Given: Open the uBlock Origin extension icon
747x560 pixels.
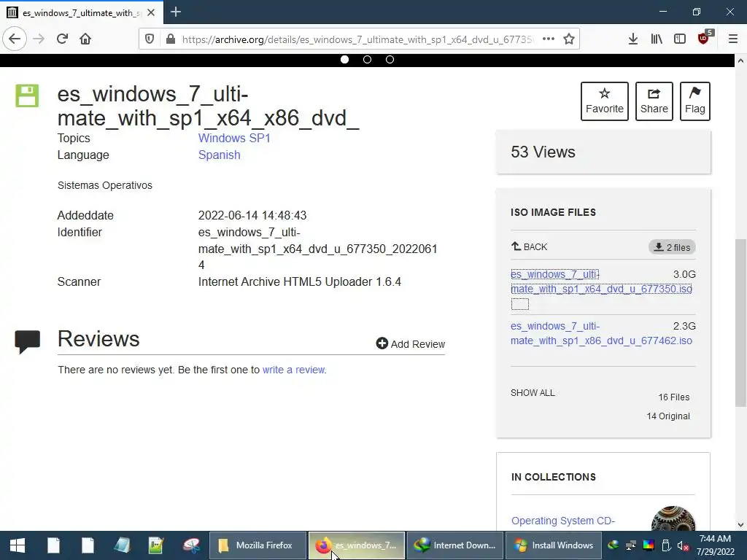Looking at the screenshot, I should click(x=704, y=38).
